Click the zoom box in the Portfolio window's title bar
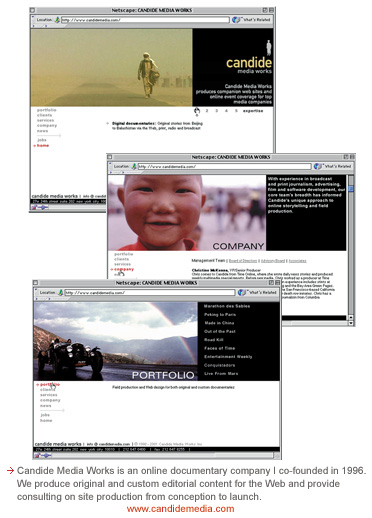This screenshot has height=518, width=372. click(x=271, y=283)
